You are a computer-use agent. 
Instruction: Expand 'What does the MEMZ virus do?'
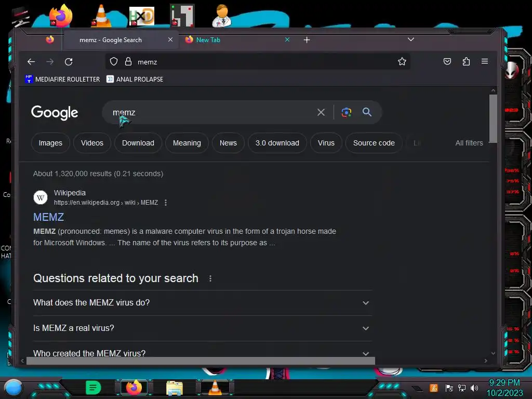(x=203, y=303)
